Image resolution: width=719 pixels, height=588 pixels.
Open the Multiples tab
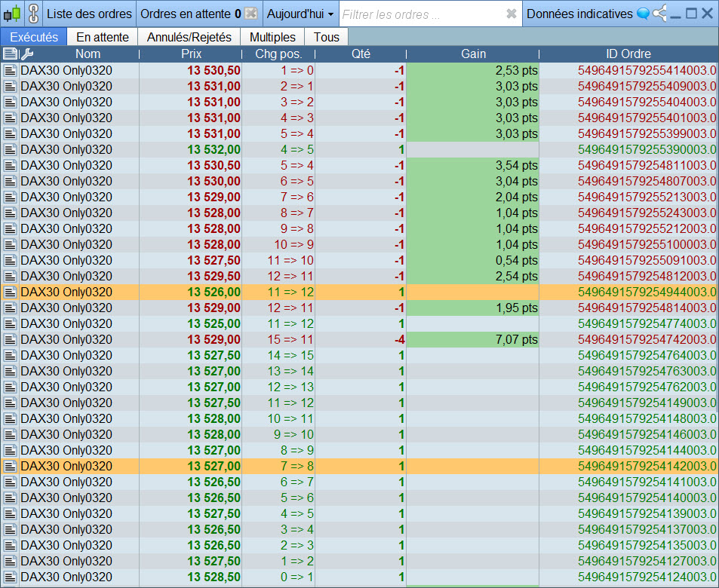[272, 37]
